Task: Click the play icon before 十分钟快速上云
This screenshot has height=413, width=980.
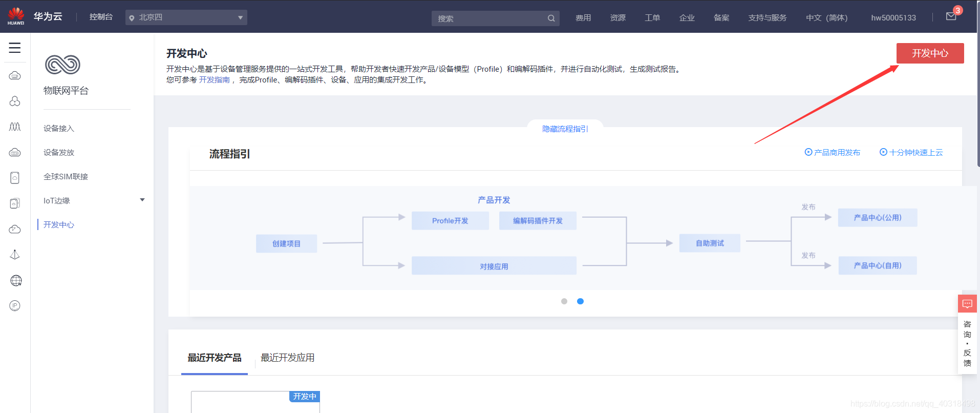Action: coord(883,152)
